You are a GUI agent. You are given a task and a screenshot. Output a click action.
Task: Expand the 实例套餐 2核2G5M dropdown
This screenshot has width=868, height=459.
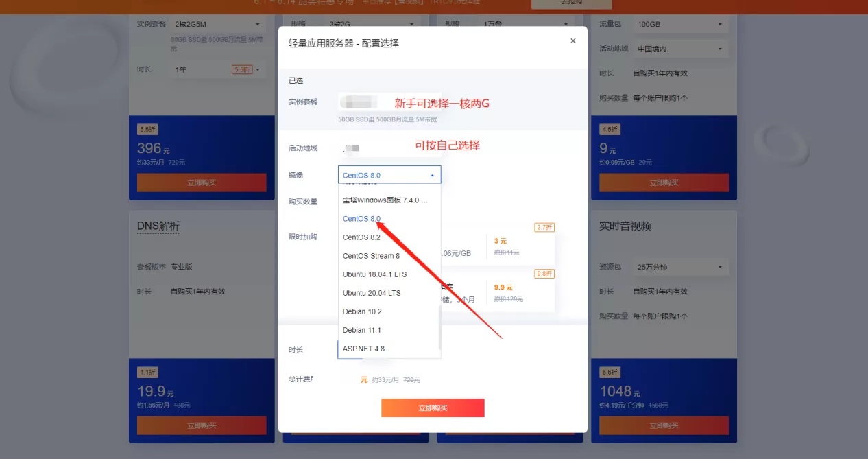pyautogui.click(x=218, y=24)
